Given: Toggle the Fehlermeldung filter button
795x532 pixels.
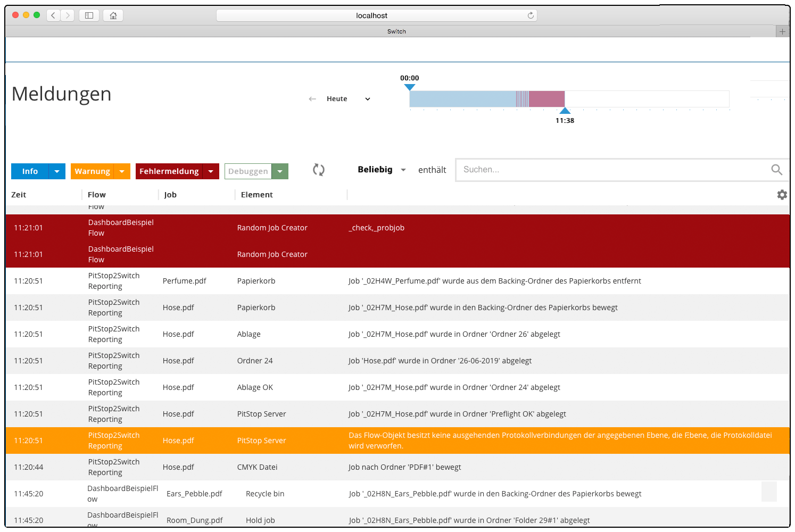Looking at the screenshot, I should 169,171.
